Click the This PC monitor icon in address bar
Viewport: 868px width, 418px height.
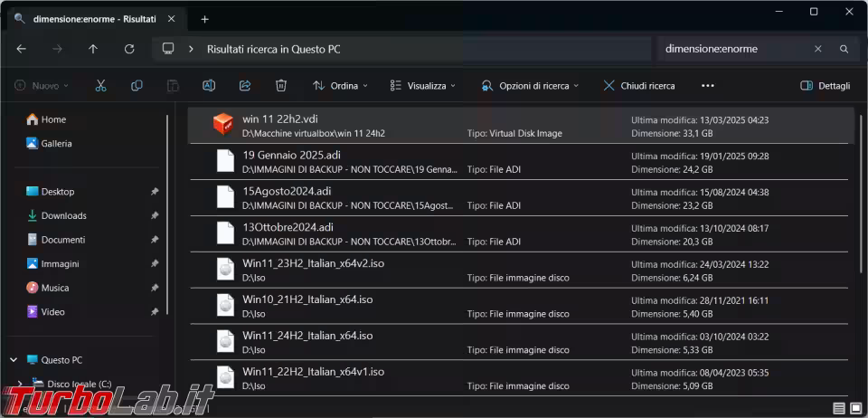pyautogui.click(x=168, y=49)
